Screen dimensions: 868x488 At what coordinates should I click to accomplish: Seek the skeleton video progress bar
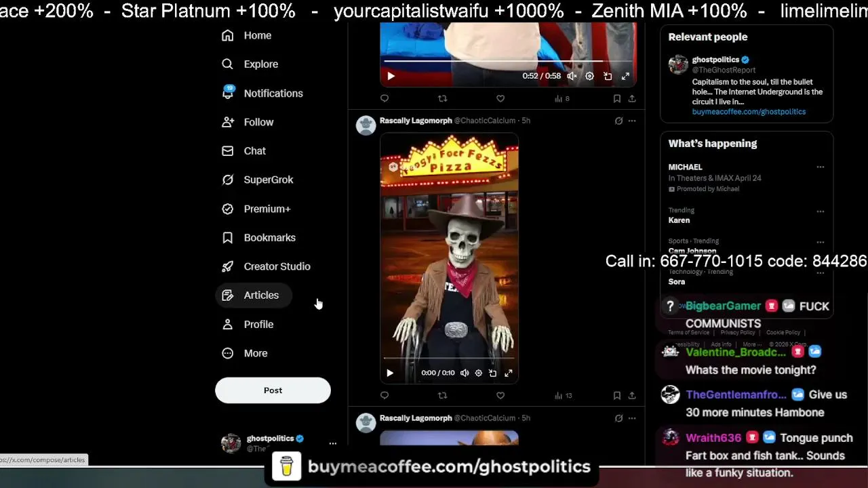click(x=449, y=358)
